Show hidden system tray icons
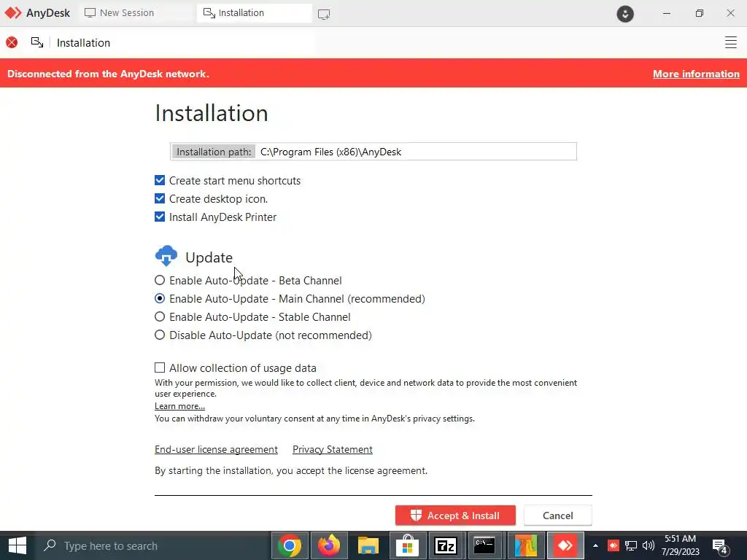 point(595,545)
